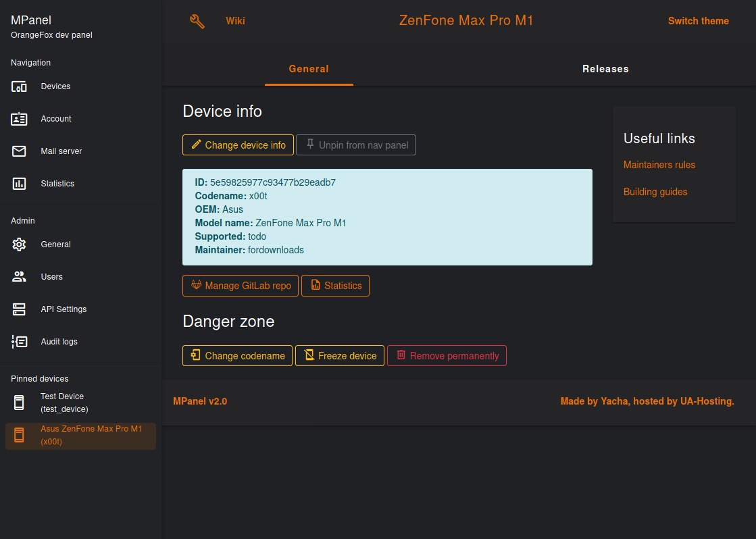Click Switch theme

(698, 21)
